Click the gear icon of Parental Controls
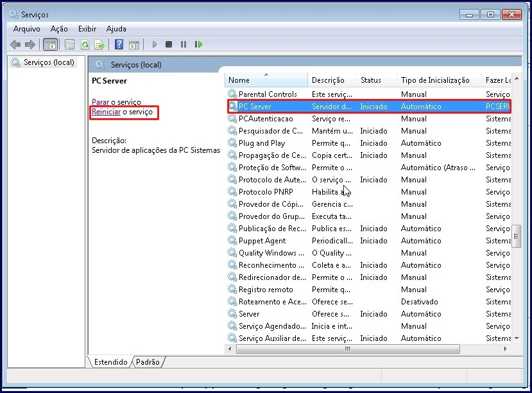The image size is (532, 393). tap(232, 94)
